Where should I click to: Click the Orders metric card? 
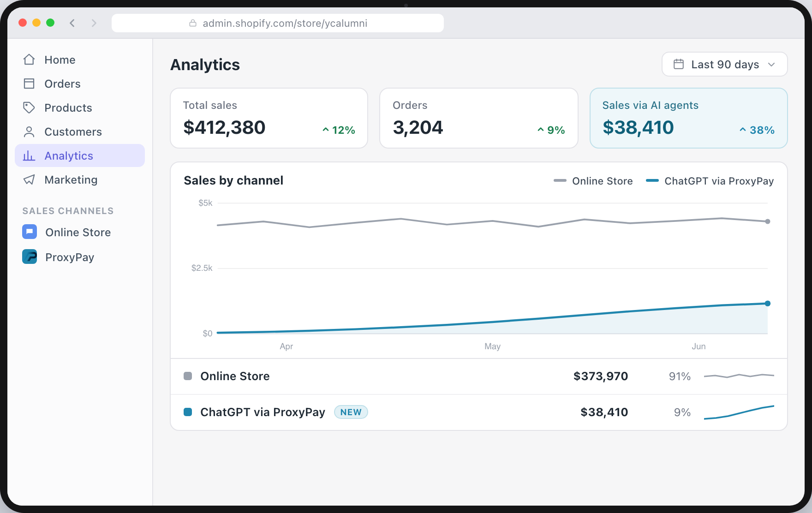pos(478,118)
